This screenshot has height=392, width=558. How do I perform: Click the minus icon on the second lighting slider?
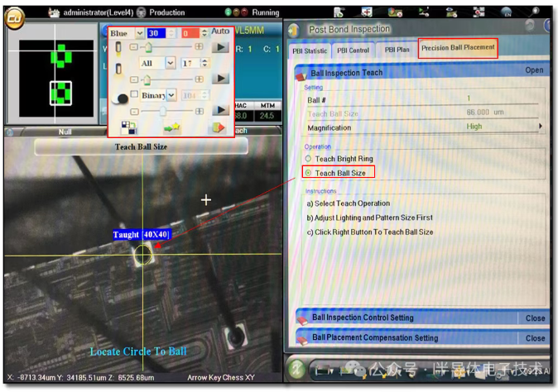coord(132,79)
